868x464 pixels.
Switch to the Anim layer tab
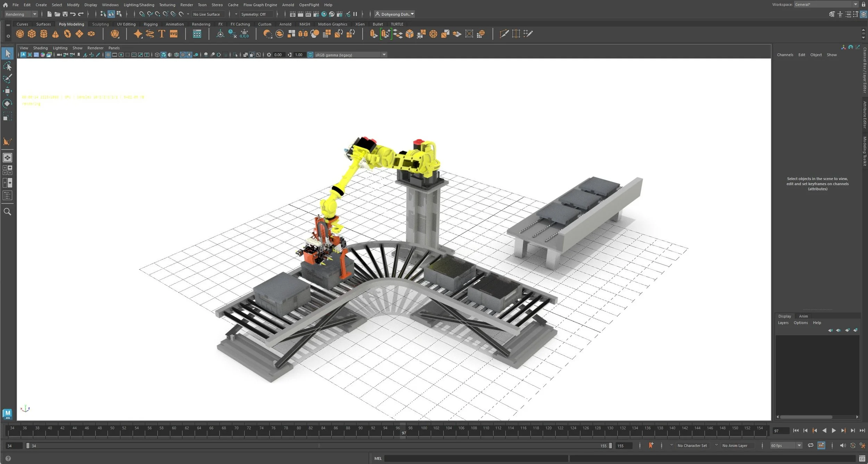[x=803, y=316]
